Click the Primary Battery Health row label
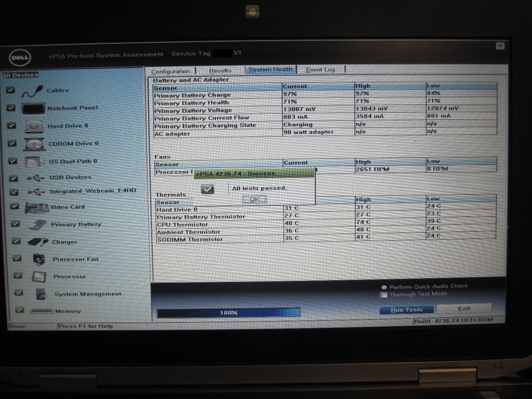Viewport: 532px width, 399px height. [x=191, y=103]
